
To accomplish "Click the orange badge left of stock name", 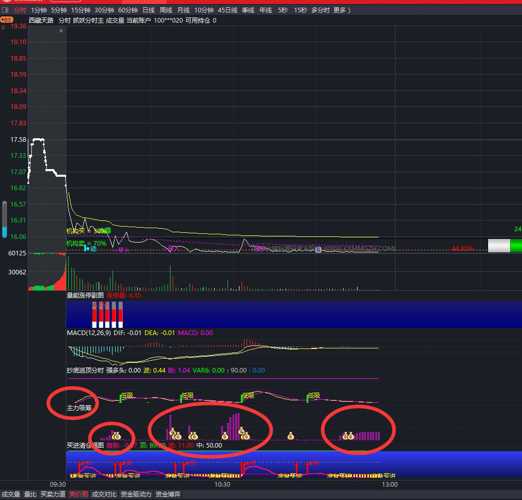I will point(6,20).
